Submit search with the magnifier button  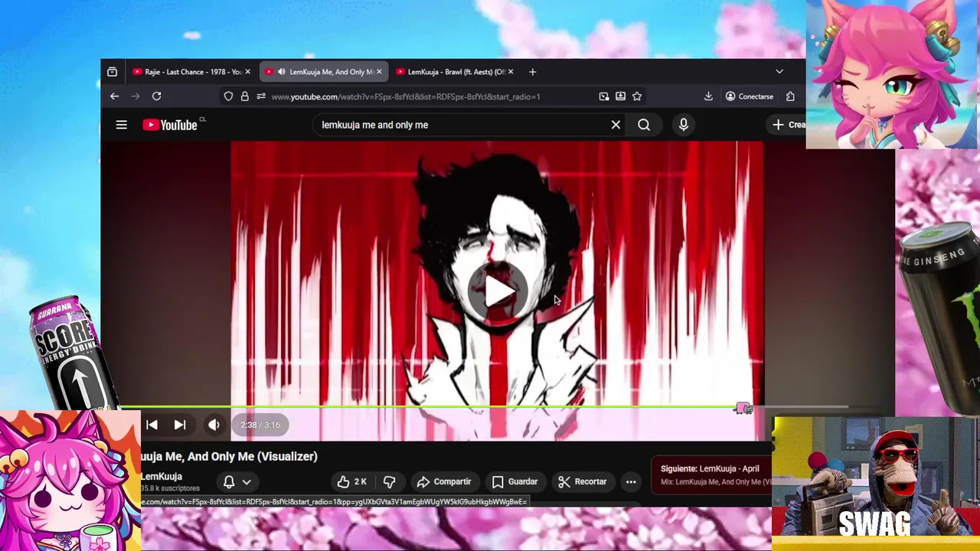pos(644,125)
